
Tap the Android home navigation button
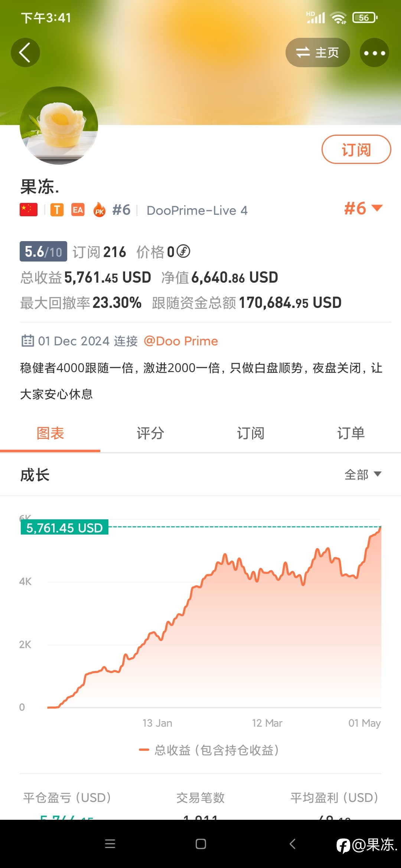coord(201,844)
